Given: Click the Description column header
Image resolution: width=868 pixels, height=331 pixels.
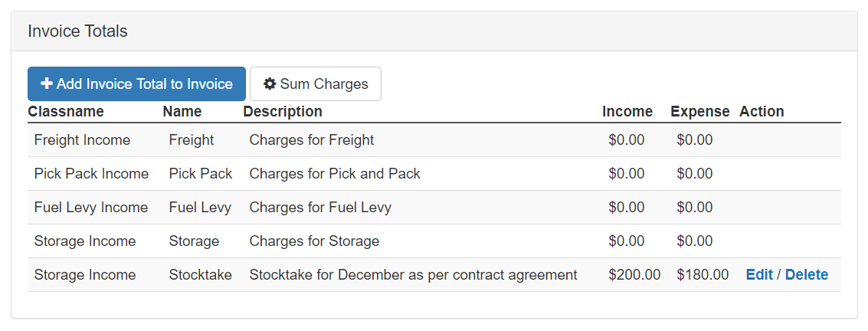Looking at the screenshot, I should click(x=283, y=112).
